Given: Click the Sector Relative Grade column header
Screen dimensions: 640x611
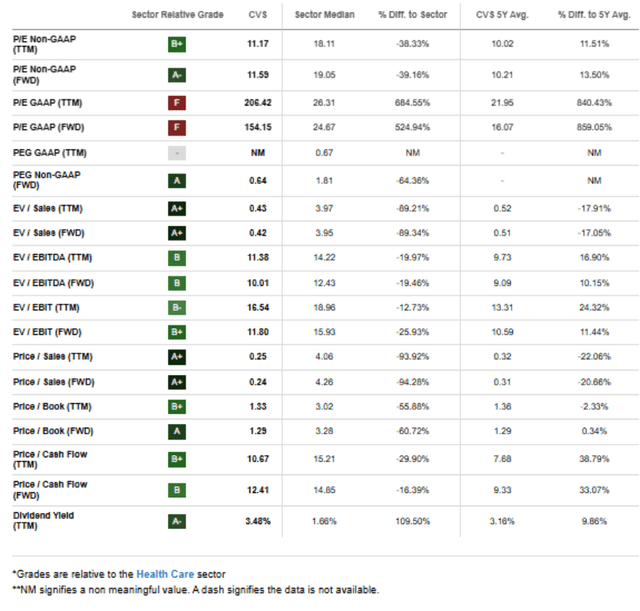Looking at the screenshot, I should click(x=176, y=15).
